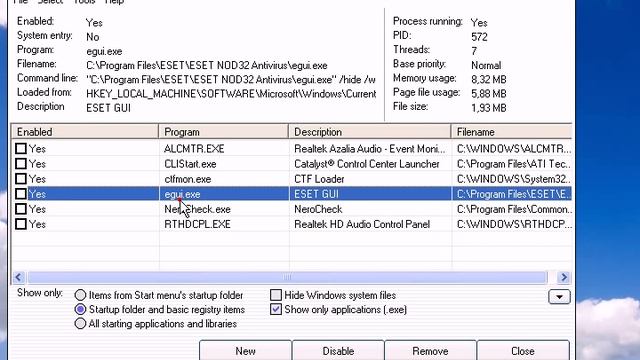Sort by the Enabled column header

pyautogui.click(x=85, y=132)
